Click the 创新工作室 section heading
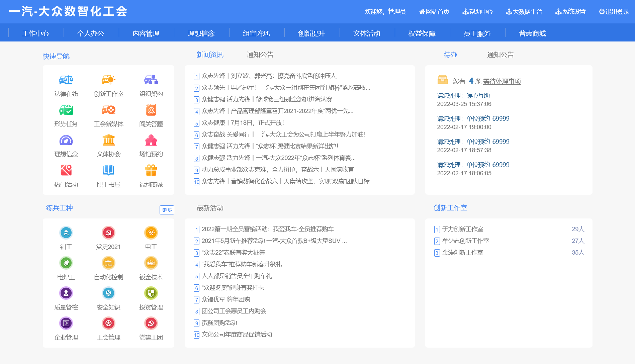 point(450,208)
